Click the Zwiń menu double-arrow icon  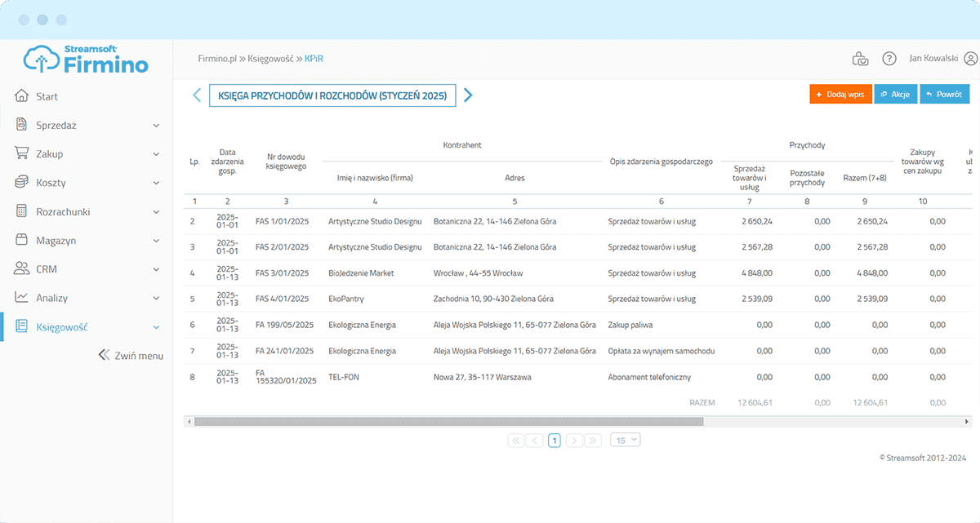click(x=104, y=355)
